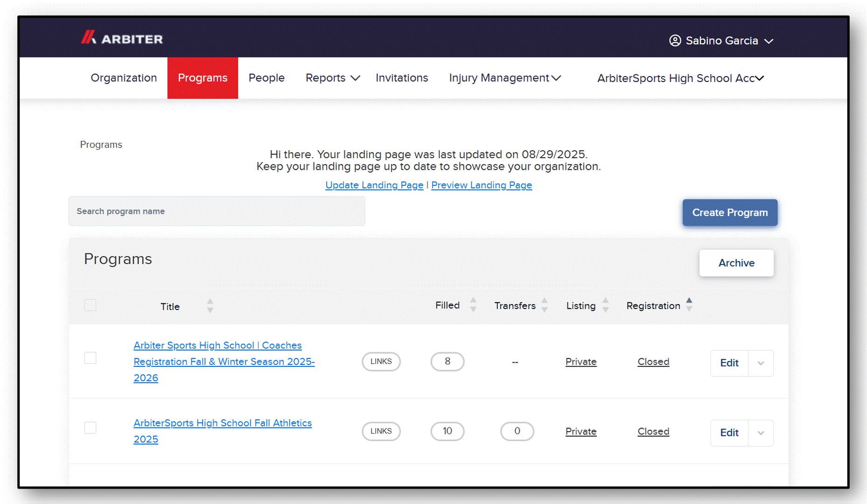Expand Edit options for Coaches Registration program
This screenshot has height=504, width=867.
tap(761, 363)
